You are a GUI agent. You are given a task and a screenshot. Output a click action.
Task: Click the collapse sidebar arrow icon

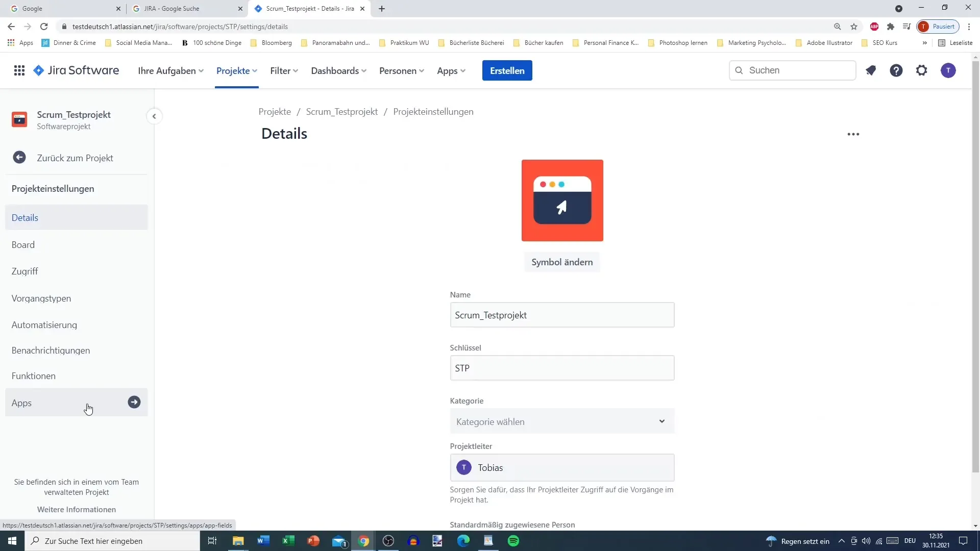pos(154,116)
